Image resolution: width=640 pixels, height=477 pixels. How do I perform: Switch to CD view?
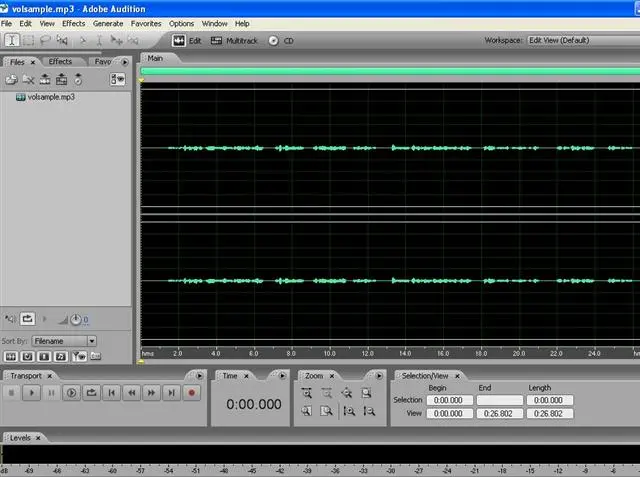click(281, 41)
